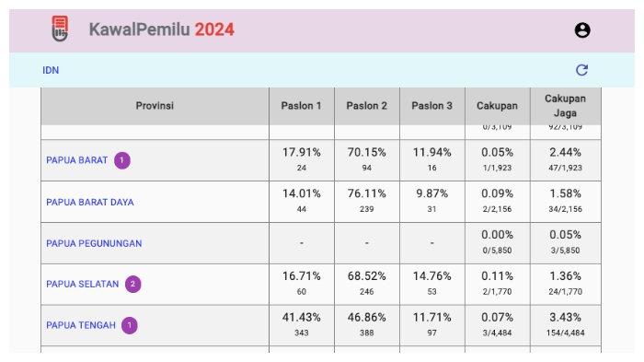Select the Cakupan Jaga column header
The image size is (644, 362).
[x=566, y=106]
